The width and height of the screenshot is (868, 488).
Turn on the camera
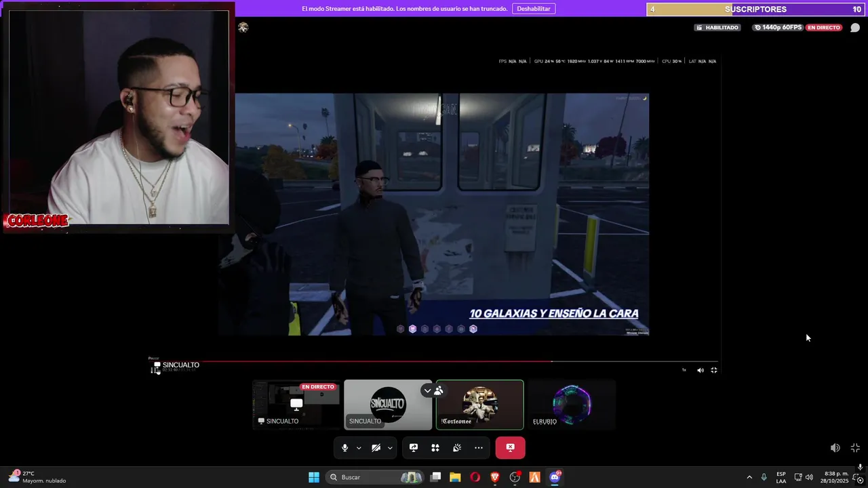tap(376, 447)
